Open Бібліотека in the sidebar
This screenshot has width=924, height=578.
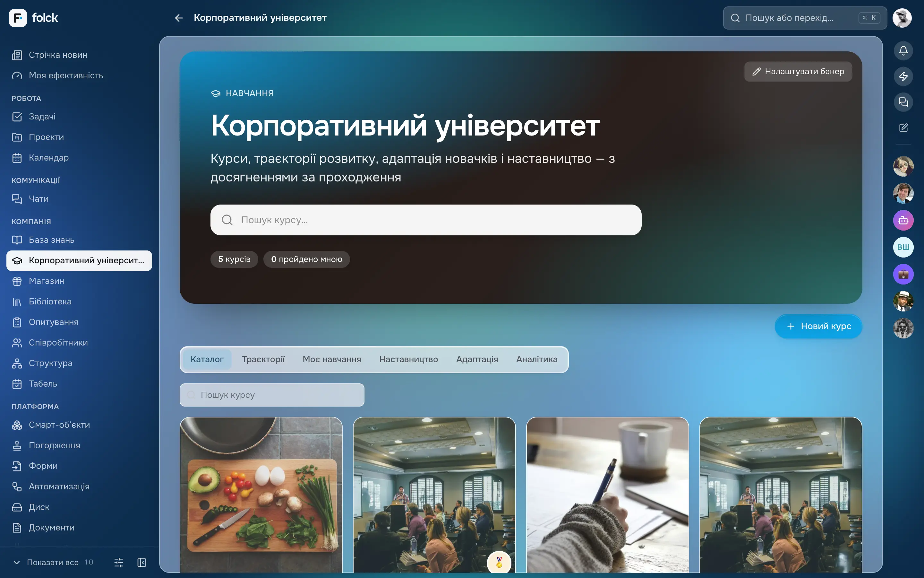pos(79,302)
